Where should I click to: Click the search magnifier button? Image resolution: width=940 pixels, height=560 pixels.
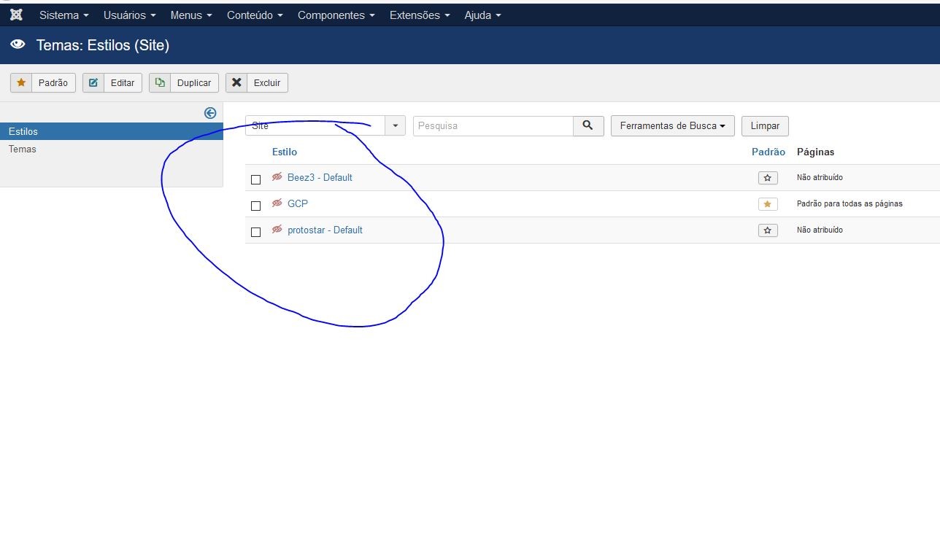[588, 125]
